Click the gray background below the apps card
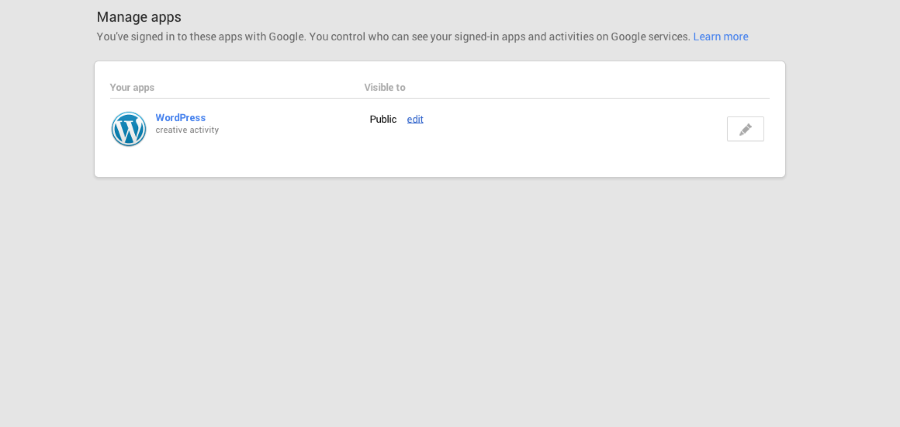This screenshot has height=427, width=900. (440, 300)
